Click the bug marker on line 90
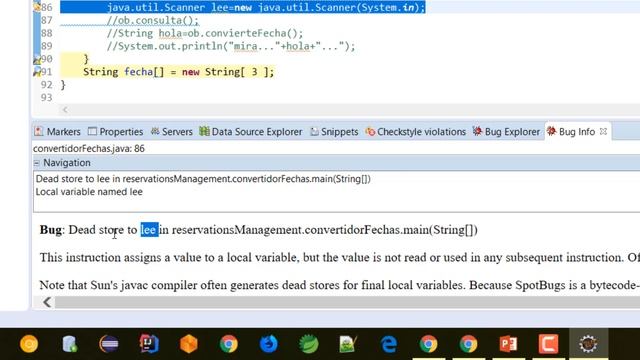This screenshot has height=360, width=640. point(37,59)
